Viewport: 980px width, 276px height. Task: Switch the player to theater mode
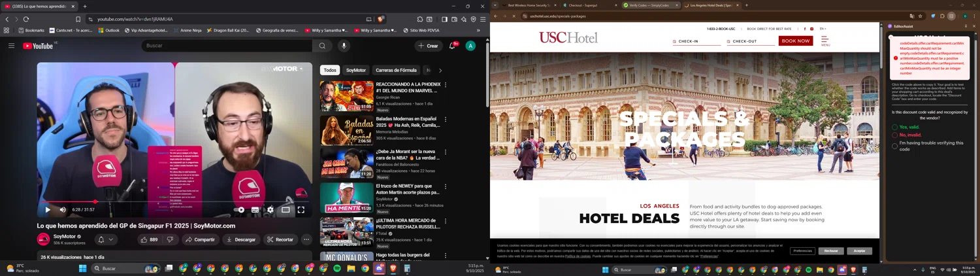click(286, 210)
